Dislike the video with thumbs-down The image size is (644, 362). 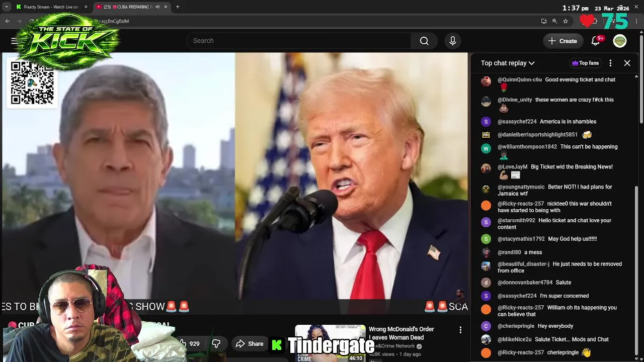(x=216, y=344)
